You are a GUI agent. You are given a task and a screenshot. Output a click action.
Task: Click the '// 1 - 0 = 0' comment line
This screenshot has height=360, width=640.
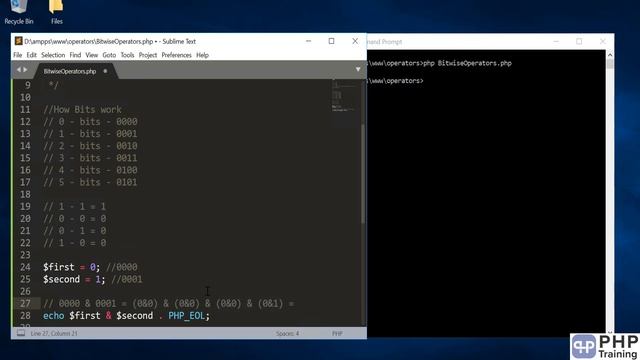pyautogui.click(x=75, y=243)
